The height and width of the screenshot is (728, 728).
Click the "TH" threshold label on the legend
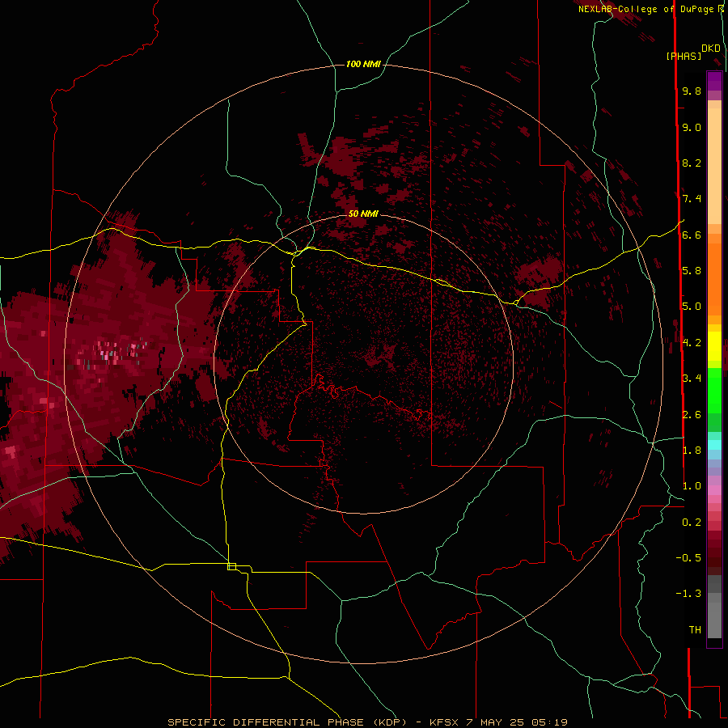coord(695,629)
